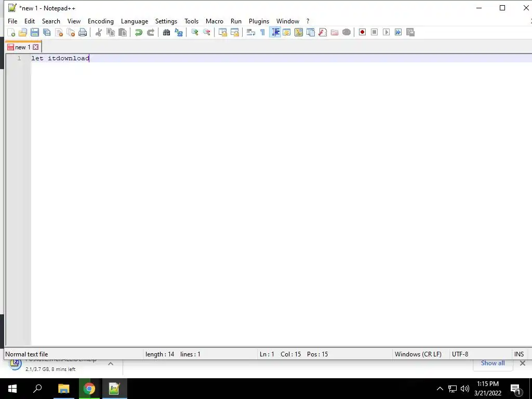Screen dimensions: 532x399
Task: Open the File menu
Action: pos(12,21)
